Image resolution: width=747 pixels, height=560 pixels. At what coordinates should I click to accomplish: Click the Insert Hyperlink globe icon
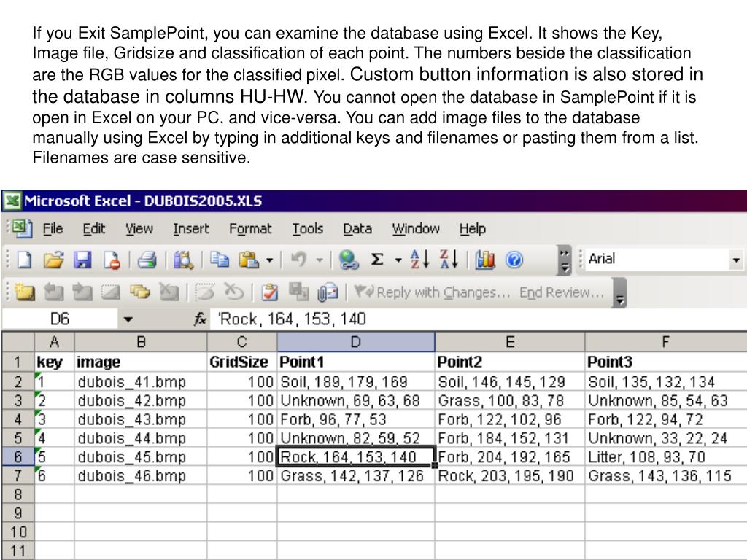tap(349, 260)
